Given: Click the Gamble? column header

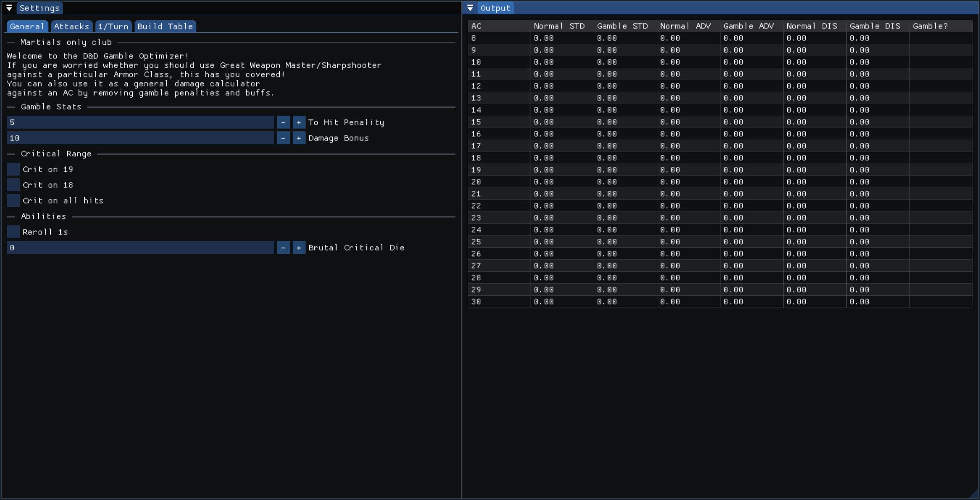Looking at the screenshot, I should [x=930, y=26].
